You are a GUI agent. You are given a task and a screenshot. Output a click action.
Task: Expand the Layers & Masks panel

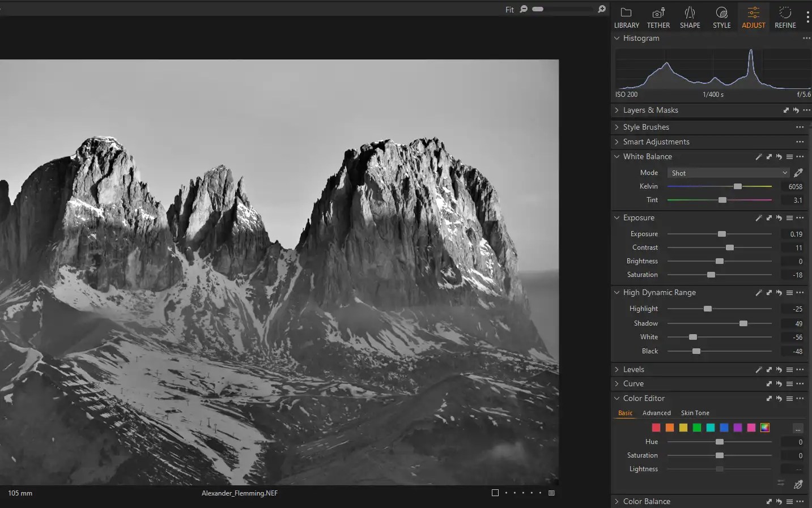617,110
